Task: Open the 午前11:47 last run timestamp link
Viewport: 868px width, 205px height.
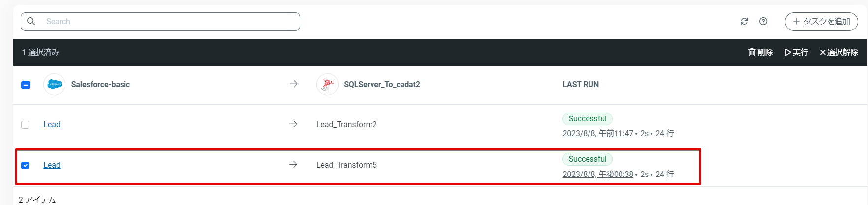Action: tap(597, 134)
